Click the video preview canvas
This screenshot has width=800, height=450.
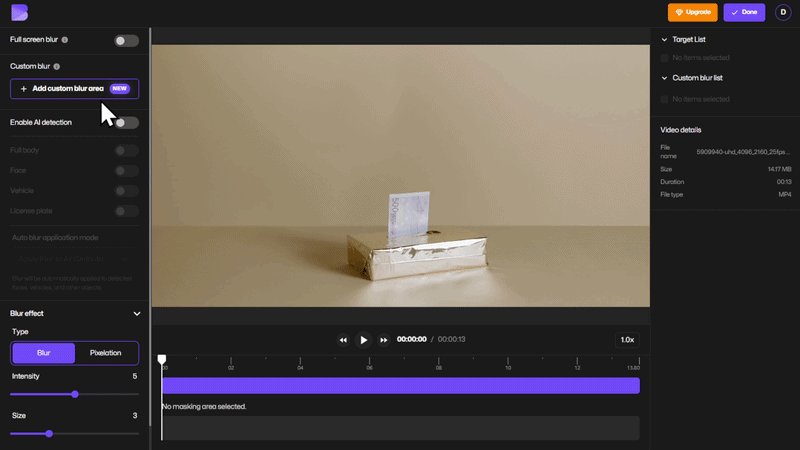coord(401,176)
